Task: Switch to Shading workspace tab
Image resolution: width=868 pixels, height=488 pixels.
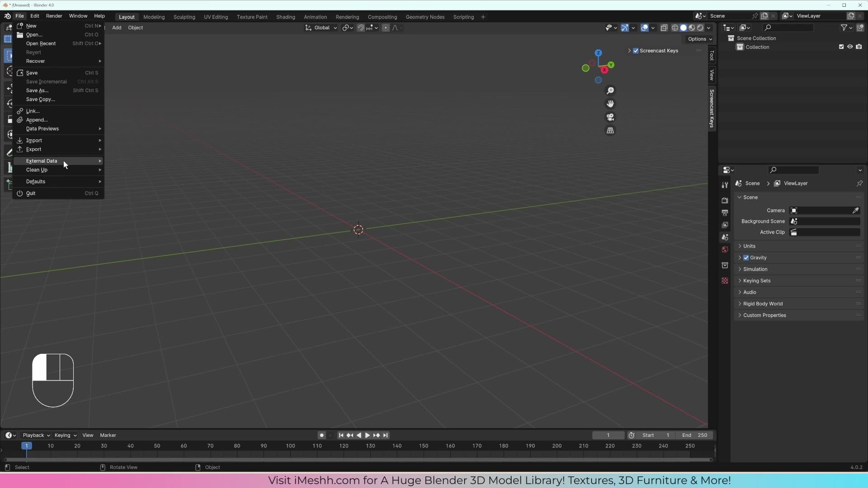Action: 285,17
